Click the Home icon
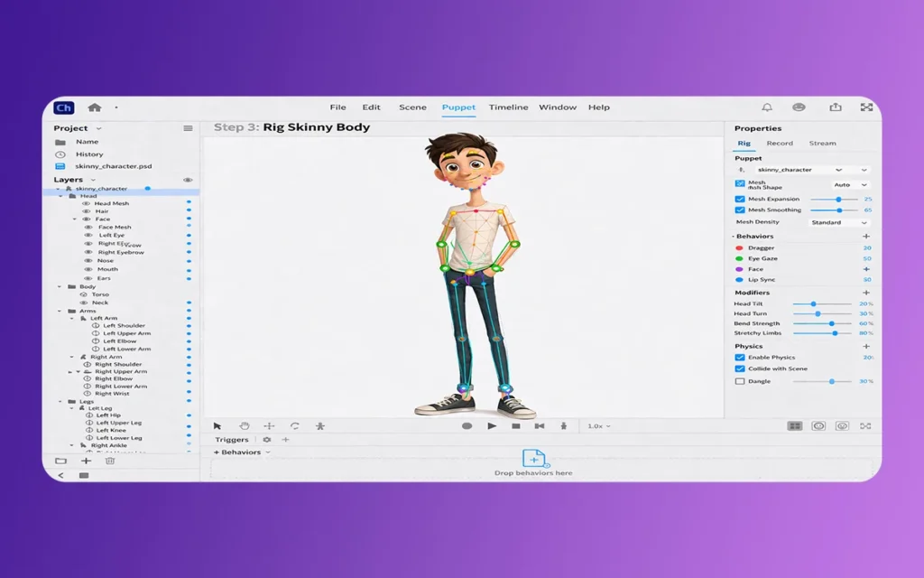 (x=94, y=107)
